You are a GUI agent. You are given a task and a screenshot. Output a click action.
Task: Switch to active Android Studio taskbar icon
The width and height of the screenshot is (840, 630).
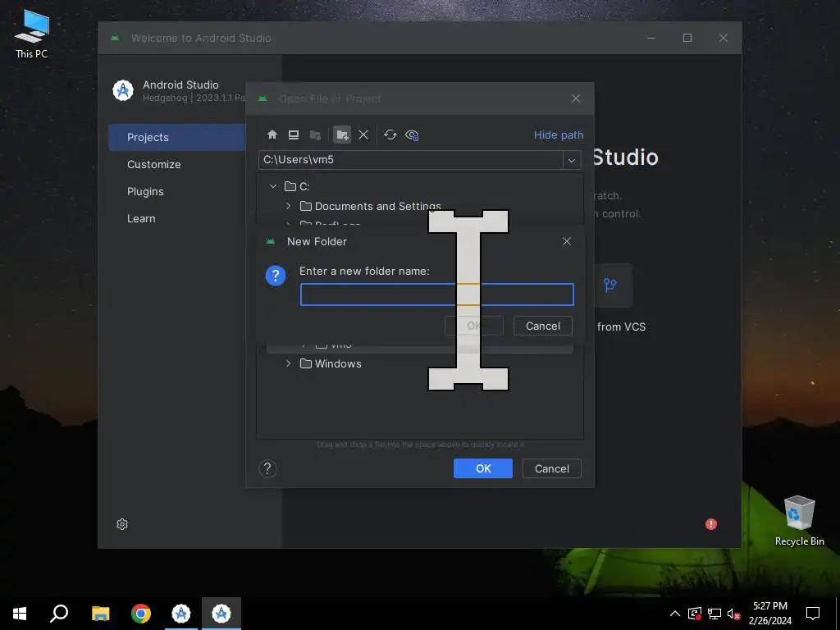pyautogui.click(x=221, y=614)
